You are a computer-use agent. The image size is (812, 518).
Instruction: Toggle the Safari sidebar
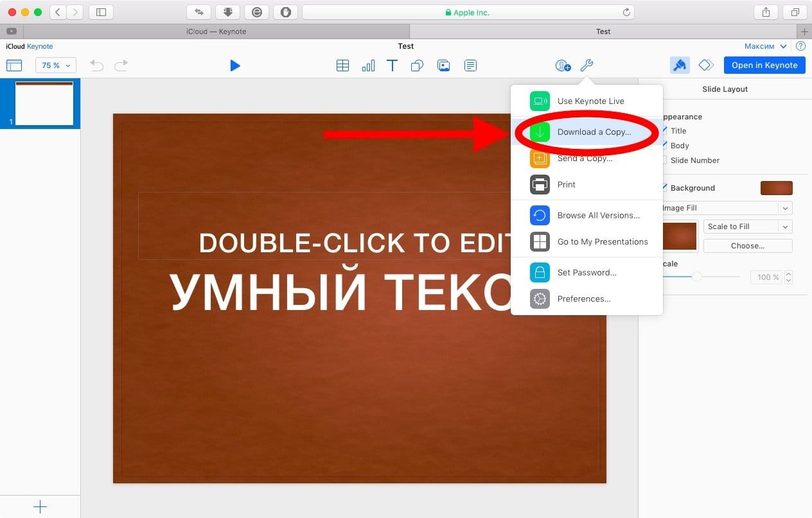click(101, 12)
